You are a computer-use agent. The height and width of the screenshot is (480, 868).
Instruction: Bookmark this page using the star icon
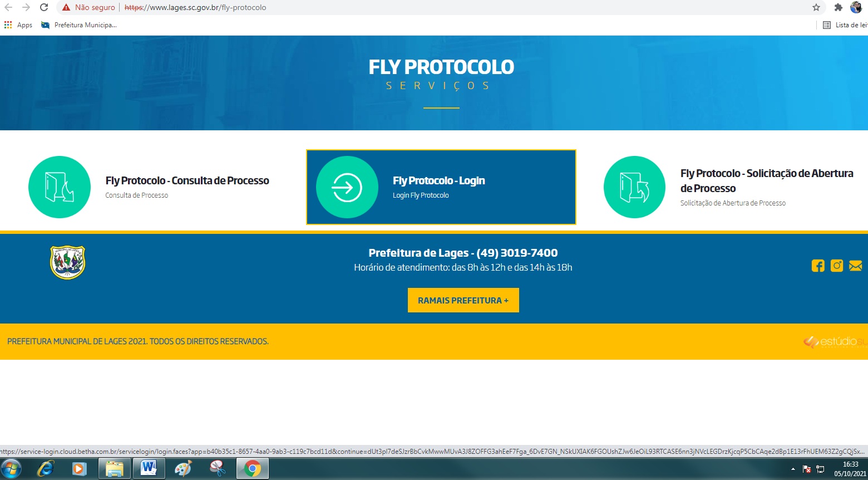pyautogui.click(x=816, y=8)
